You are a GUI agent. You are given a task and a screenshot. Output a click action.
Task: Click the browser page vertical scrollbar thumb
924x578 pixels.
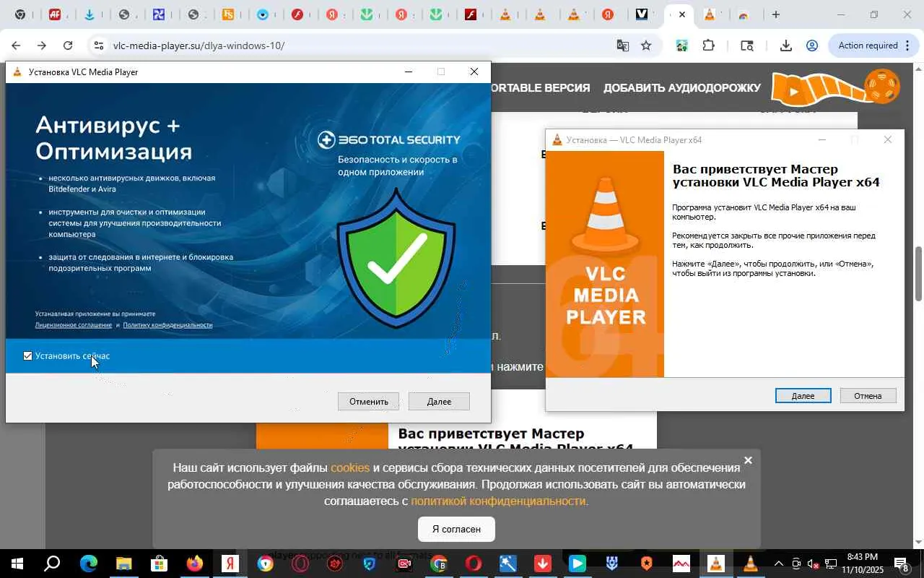click(918, 275)
